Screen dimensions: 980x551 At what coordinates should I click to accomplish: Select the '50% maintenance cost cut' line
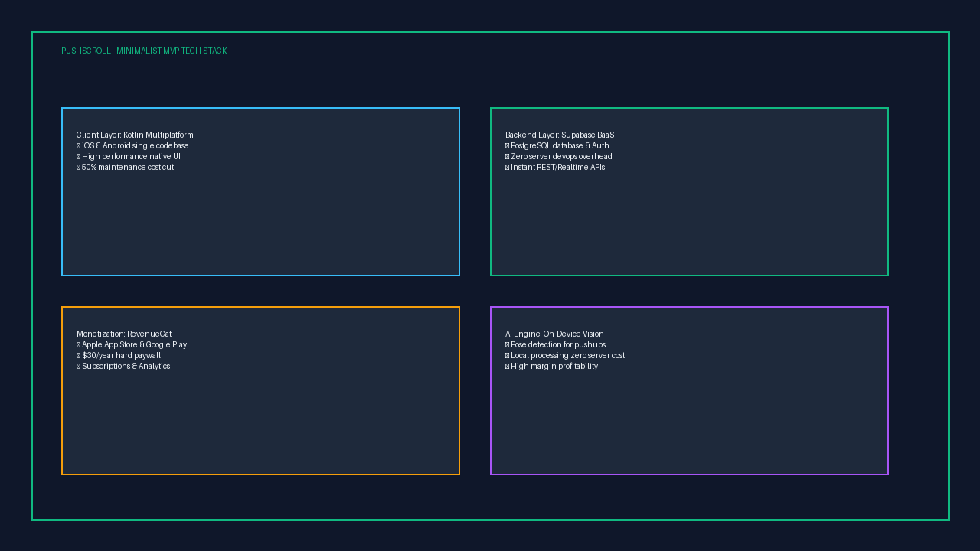click(126, 168)
